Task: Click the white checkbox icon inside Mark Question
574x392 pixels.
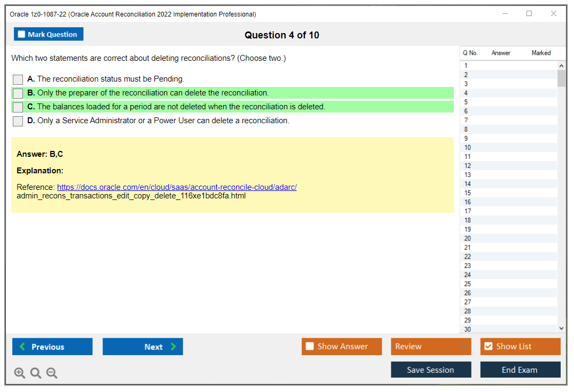Action: (x=21, y=34)
